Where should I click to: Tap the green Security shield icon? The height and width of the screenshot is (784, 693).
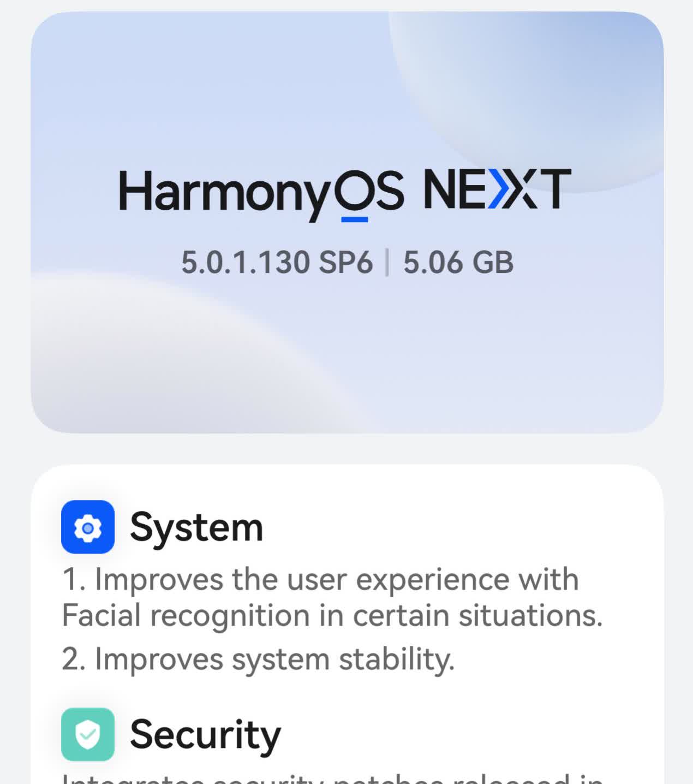click(88, 734)
